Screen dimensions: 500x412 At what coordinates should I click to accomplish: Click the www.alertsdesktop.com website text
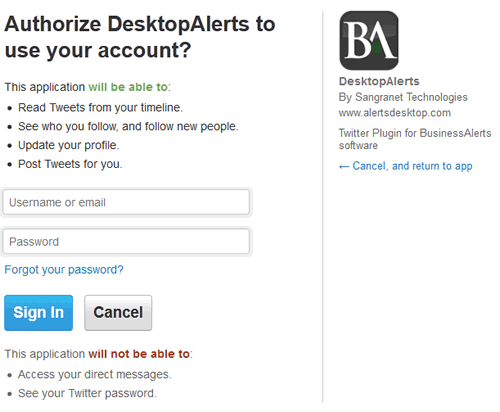(395, 113)
